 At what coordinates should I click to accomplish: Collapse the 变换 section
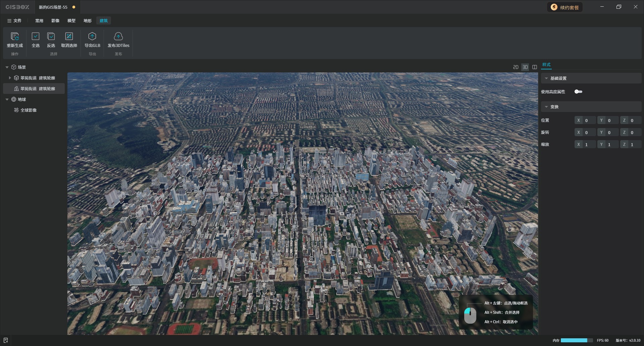point(546,107)
